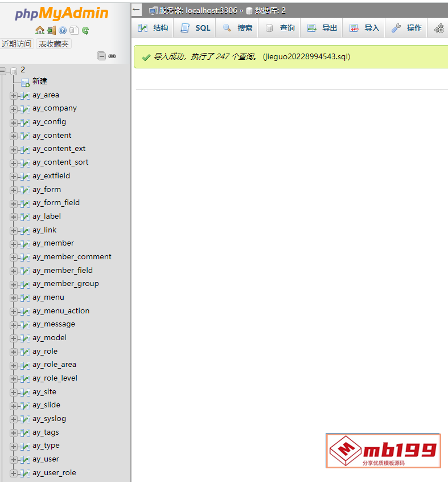Image resolution: width=448 pixels, height=482 pixels.
Task: Click the 近期访问 recent button
Action: tap(17, 44)
